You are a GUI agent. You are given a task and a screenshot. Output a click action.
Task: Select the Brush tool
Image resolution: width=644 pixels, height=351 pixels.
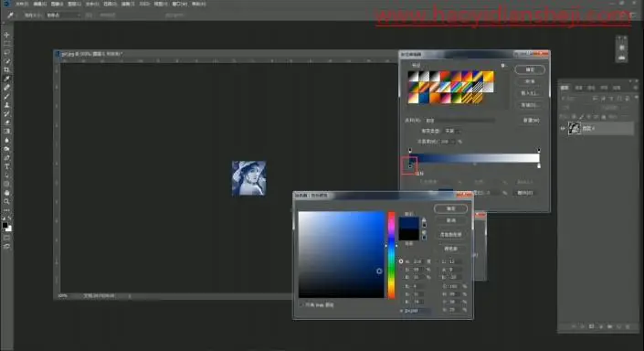tap(6, 96)
